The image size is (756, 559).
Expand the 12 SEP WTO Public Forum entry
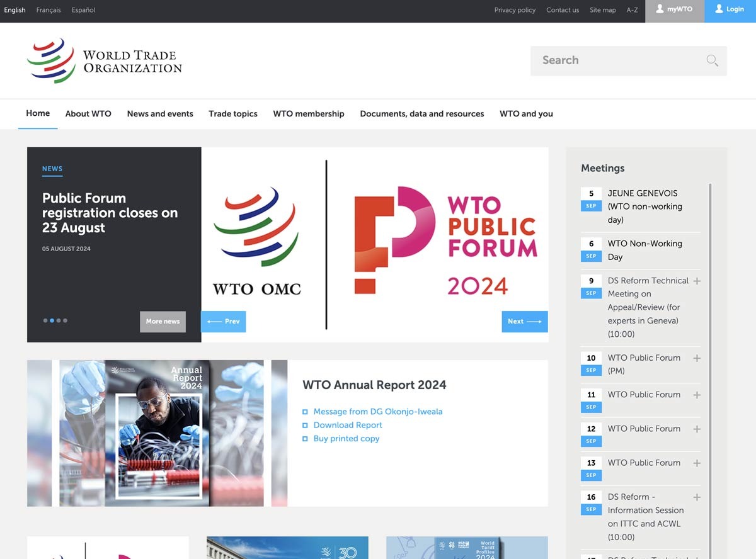click(697, 429)
